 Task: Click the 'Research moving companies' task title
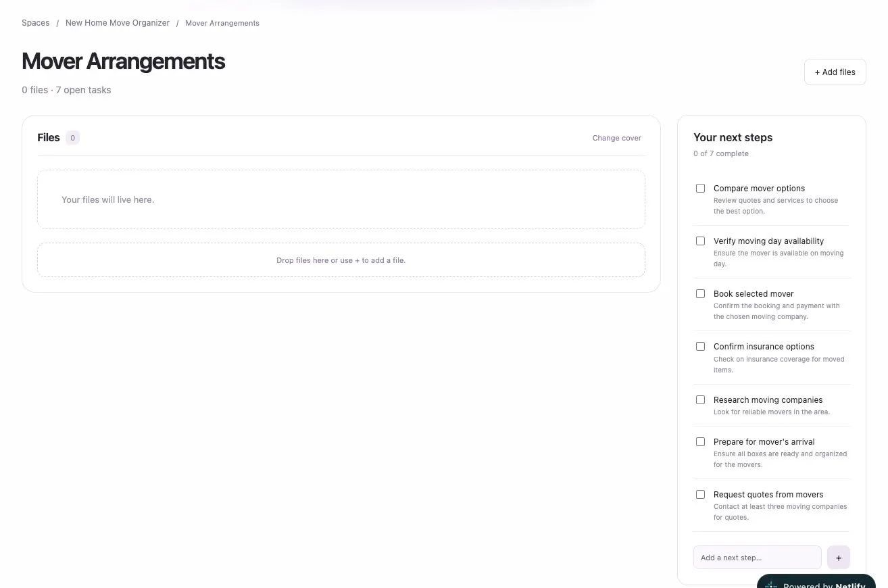coord(768,400)
